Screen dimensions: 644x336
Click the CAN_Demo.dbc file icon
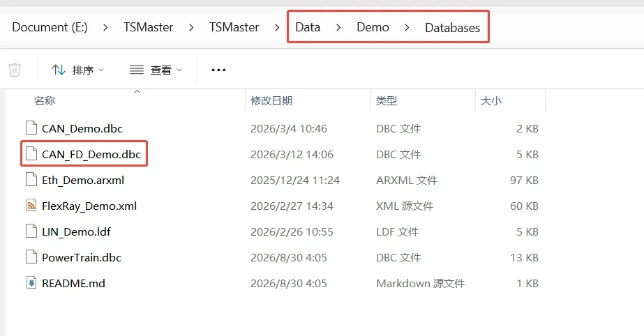coord(31,128)
